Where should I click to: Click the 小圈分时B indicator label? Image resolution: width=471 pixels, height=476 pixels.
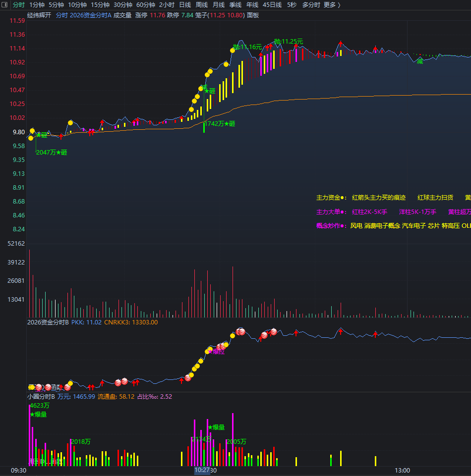[x=41, y=397]
